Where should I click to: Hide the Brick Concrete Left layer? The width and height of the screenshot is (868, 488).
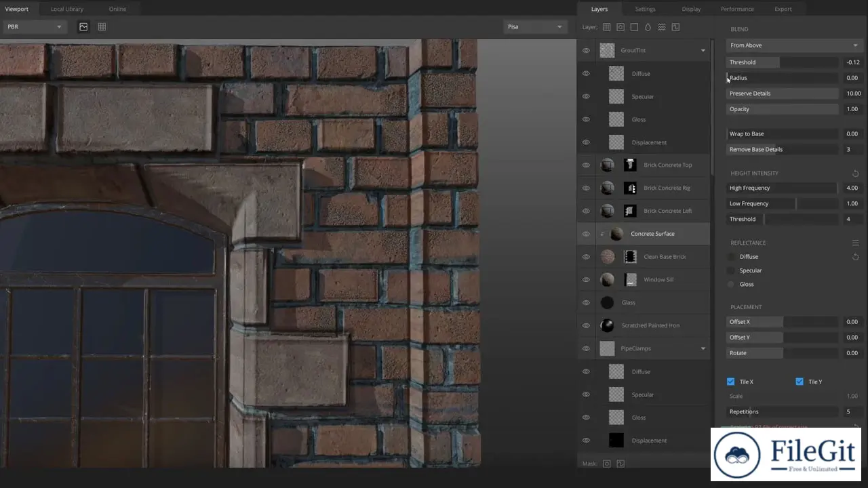point(586,211)
